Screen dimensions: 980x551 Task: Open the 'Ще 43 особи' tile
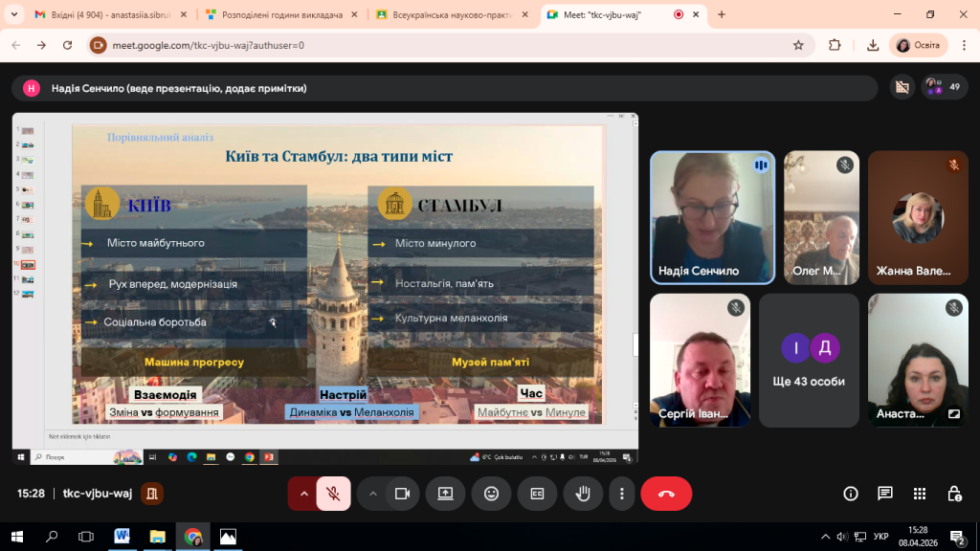point(810,360)
